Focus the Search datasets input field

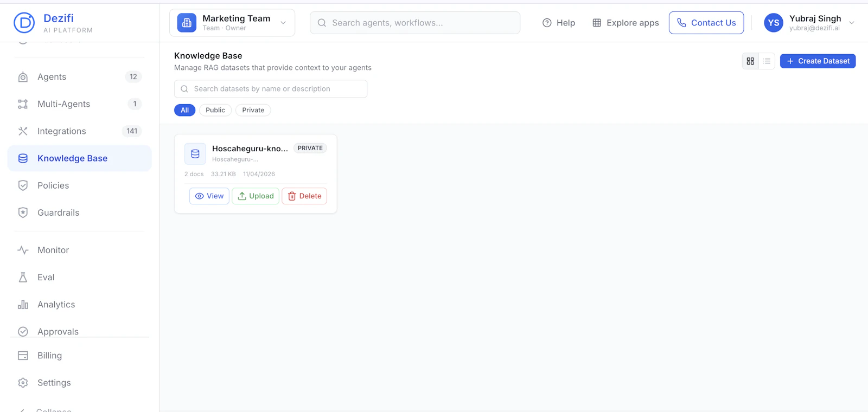271,89
